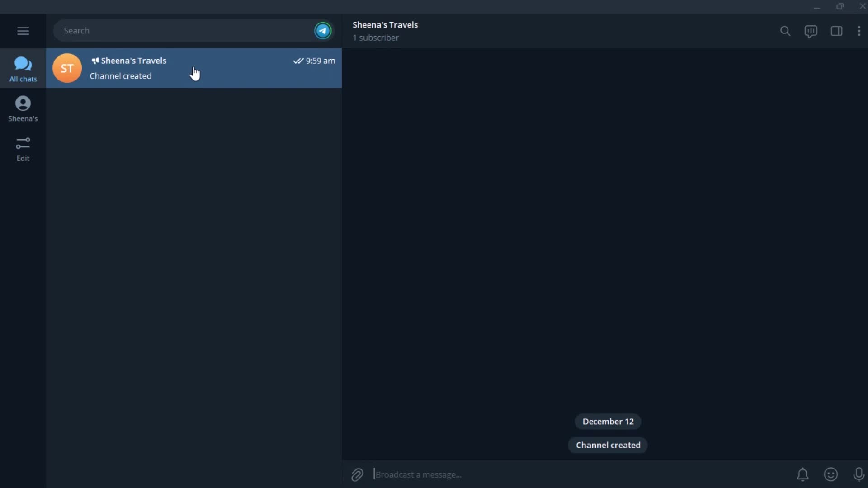Open All Chats section
Screen dimensions: 868x488
tap(23, 69)
